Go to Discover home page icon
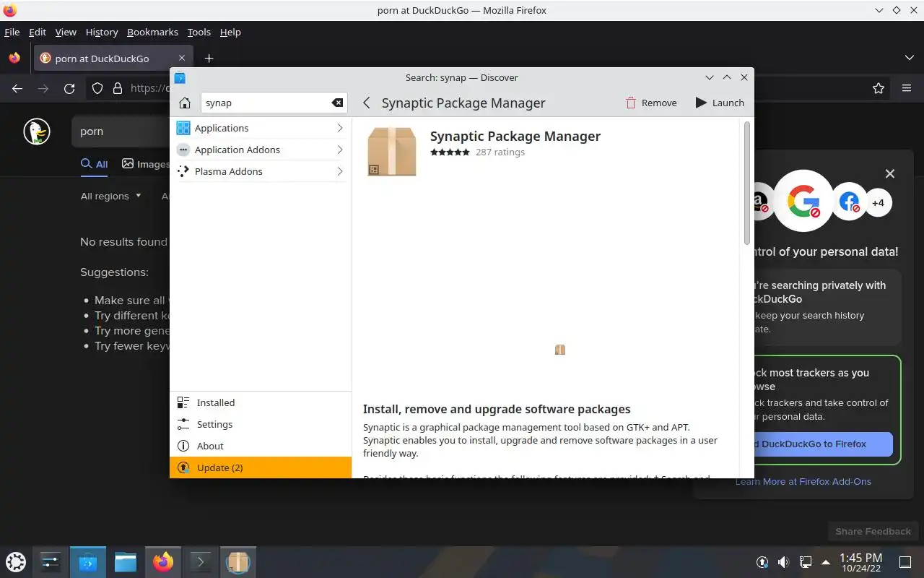Viewport: 924px width, 578px height. pos(185,103)
